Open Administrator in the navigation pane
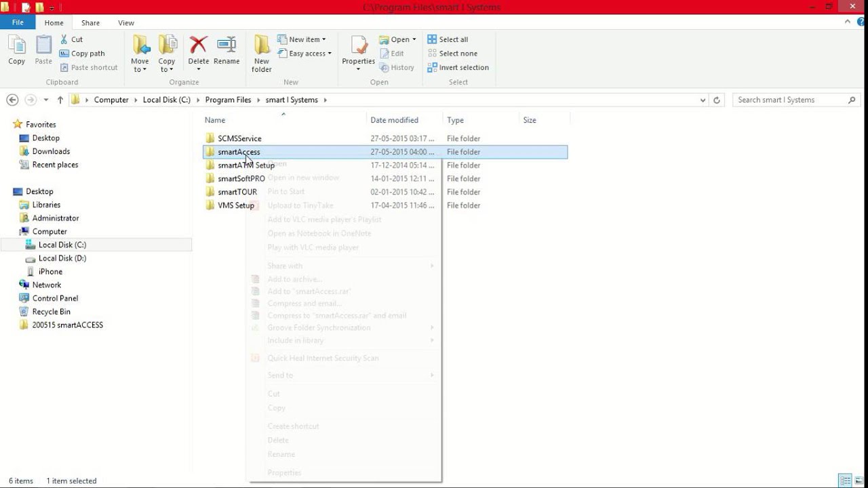The image size is (868, 488). pyautogui.click(x=56, y=218)
